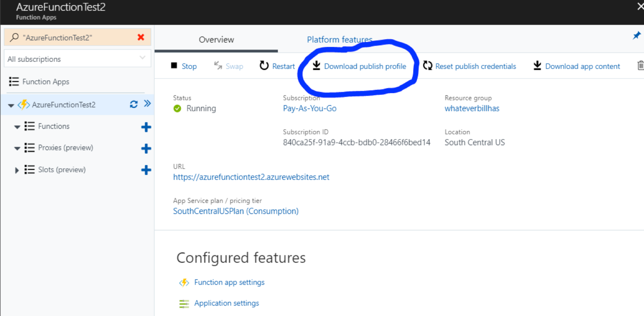Click the Function Apps list icon
Image resolution: width=644 pixels, height=316 pixels.
pyautogui.click(x=14, y=82)
